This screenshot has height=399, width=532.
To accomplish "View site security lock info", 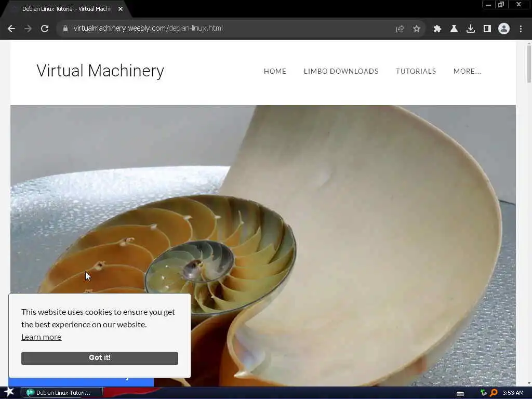I will coord(65,29).
